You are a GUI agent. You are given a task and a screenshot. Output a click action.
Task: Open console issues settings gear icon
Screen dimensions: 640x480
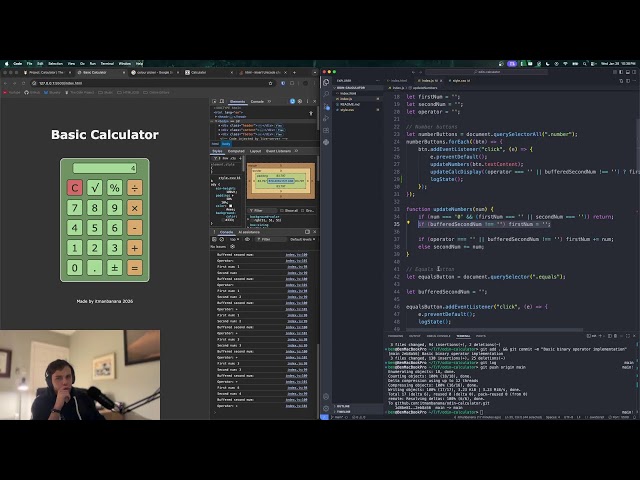232,247
